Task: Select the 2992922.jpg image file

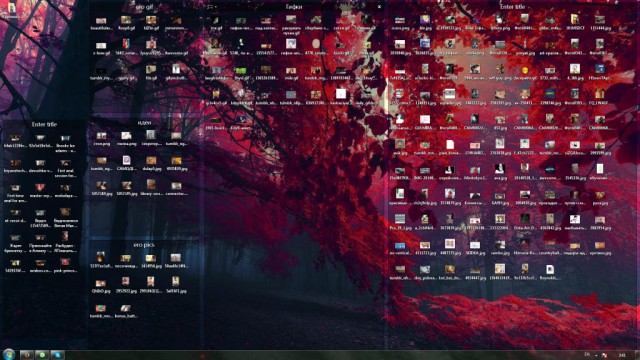Action: 126,285
